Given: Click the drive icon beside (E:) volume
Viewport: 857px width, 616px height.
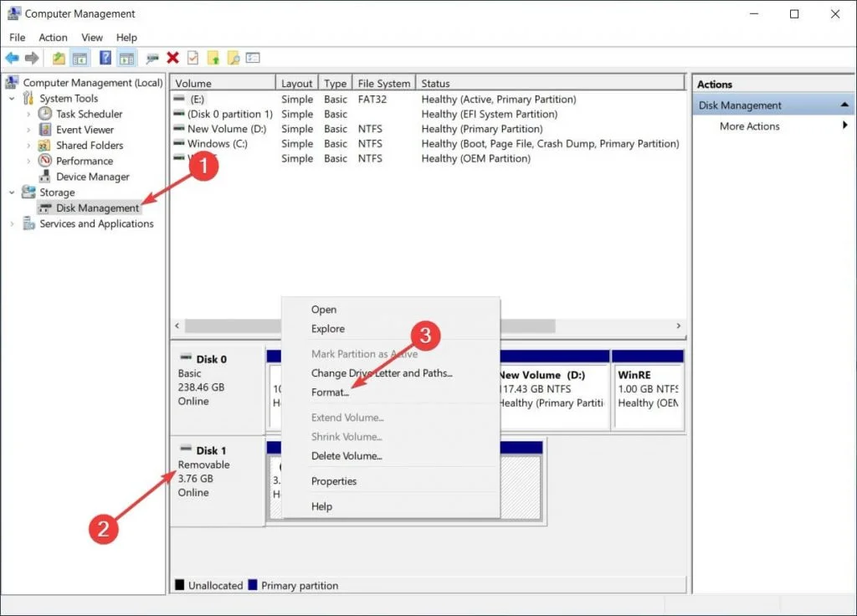Looking at the screenshot, I should click(179, 99).
